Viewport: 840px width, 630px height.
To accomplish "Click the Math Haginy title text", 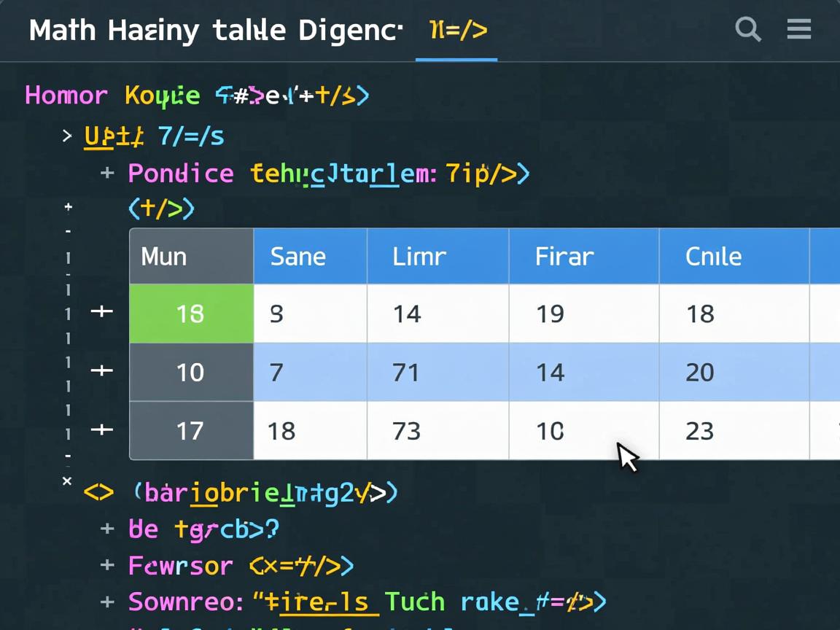I will 215,31.
